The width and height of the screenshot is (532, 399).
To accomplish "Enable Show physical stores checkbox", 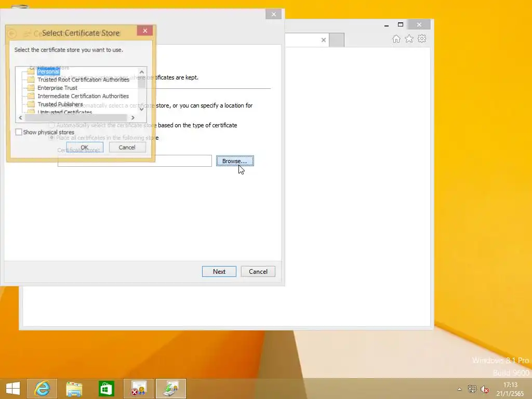I will (19, 132).
